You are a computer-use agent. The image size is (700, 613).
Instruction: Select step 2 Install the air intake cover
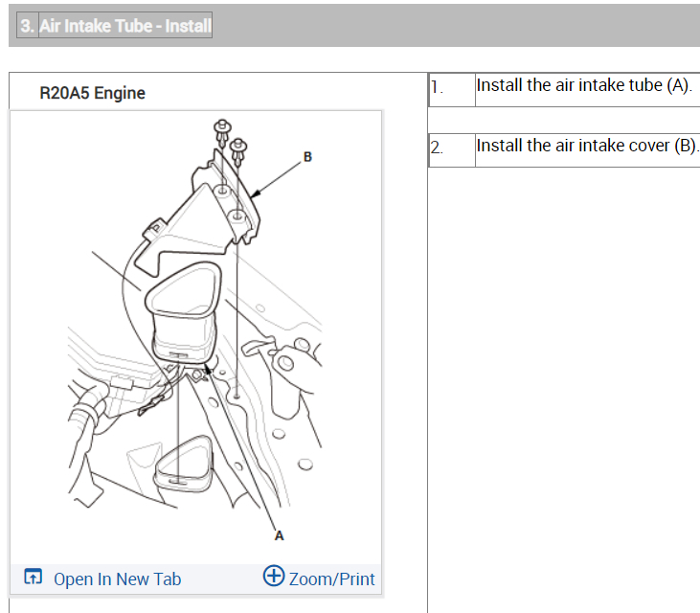pyautogui.click(x=587, y=145)
